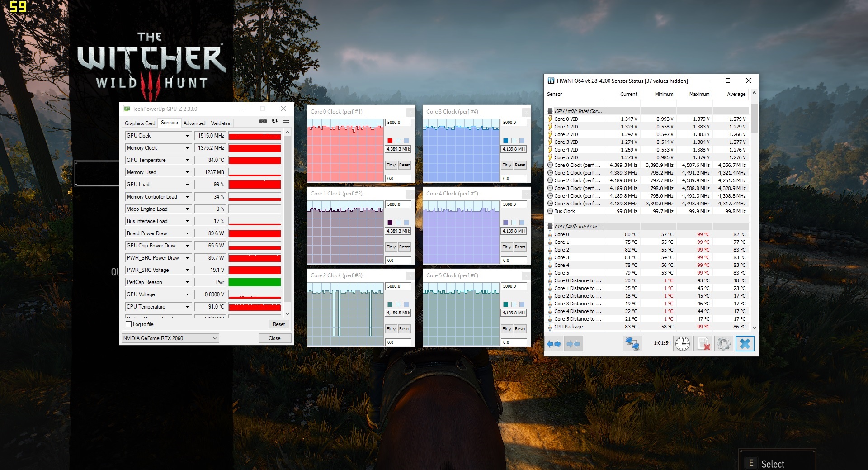Select the Core 0 VID row in HWiNFO
The image size is (868, 470).
647,119
